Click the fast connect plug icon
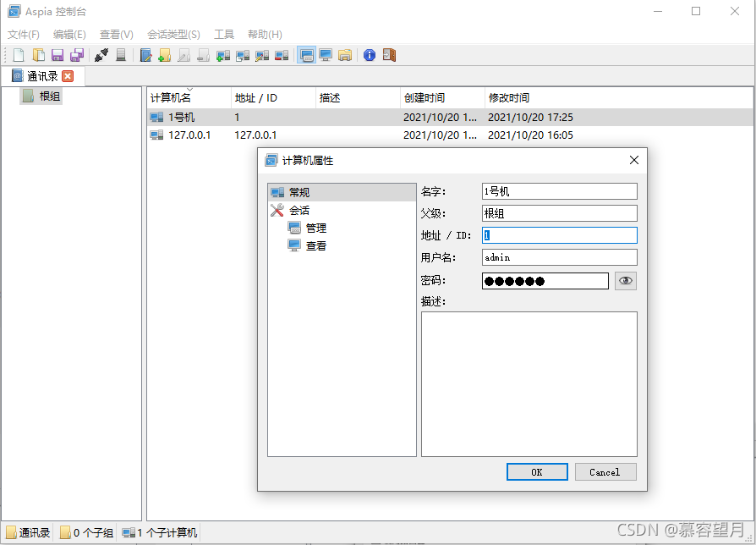756x545 pixels. [101, 56]
